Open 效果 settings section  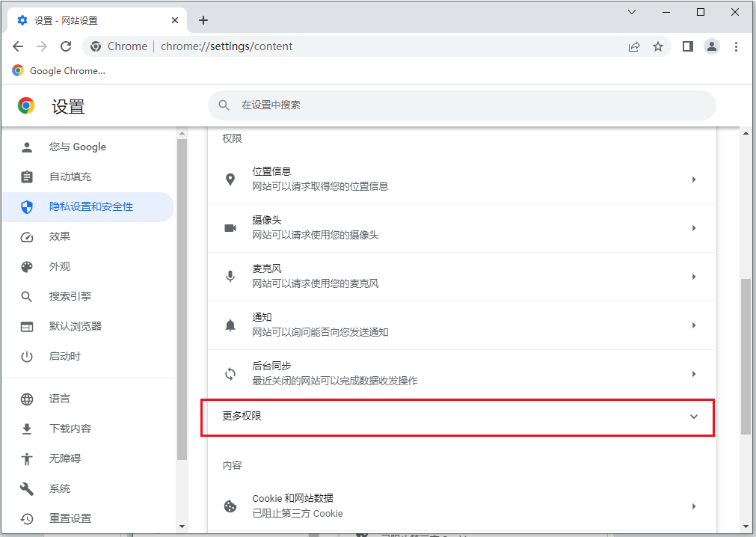[x=87, y=236]
